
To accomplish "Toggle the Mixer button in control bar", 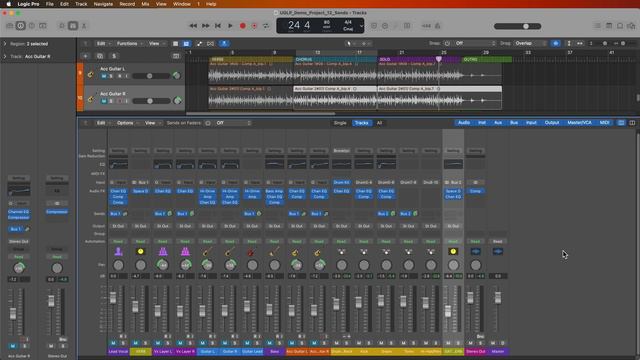I will click(73, 26).
